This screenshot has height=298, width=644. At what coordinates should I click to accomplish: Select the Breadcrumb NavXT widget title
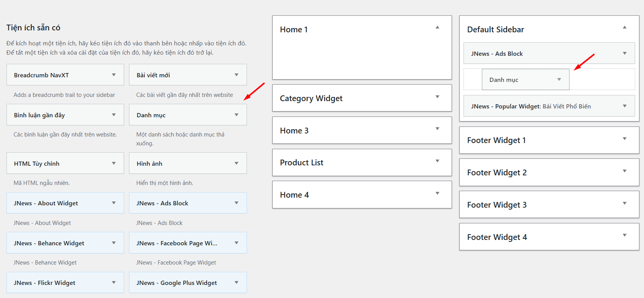[41, 75]
